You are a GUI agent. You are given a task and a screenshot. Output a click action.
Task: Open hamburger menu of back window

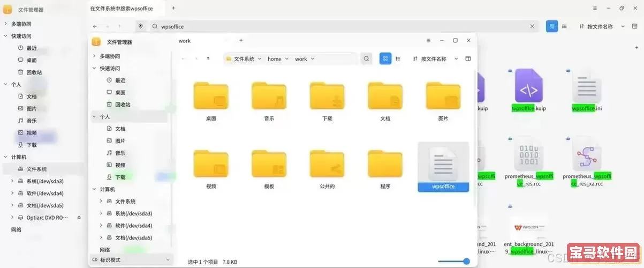click(595, 8)
